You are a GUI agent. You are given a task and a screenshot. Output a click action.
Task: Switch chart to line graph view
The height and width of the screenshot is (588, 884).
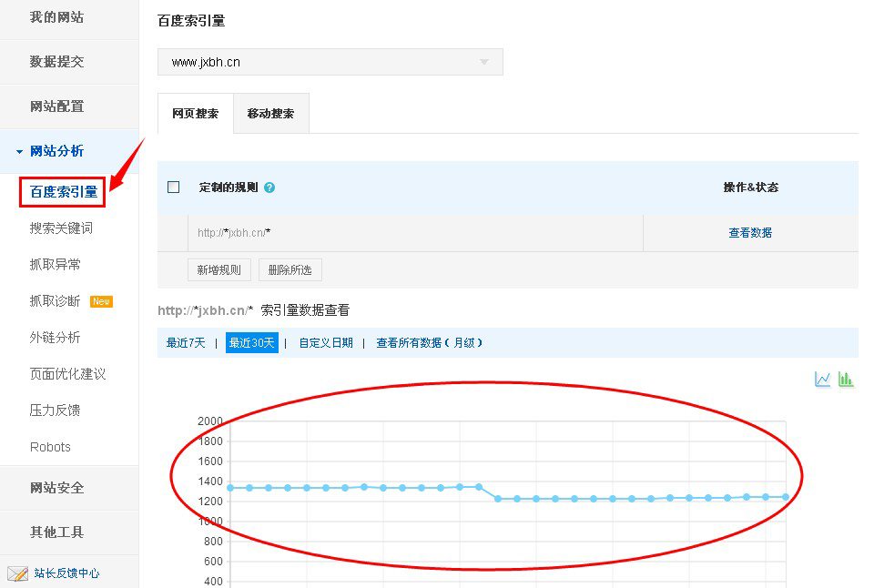pos(822,380)
